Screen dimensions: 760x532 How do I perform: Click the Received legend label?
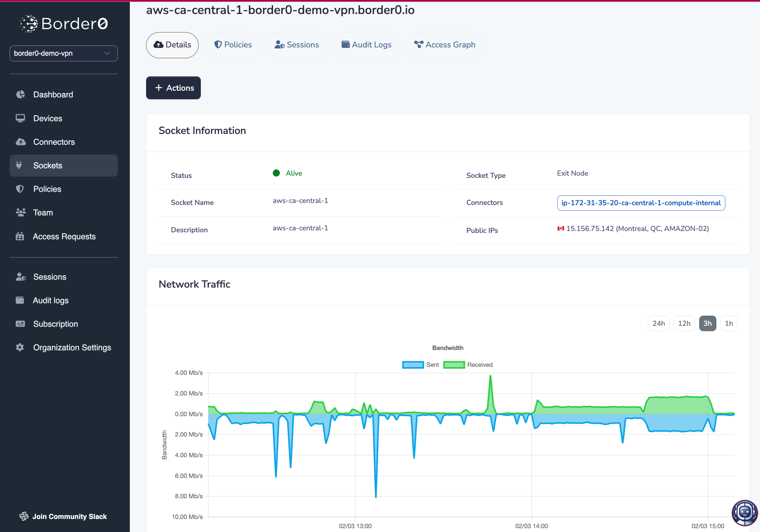pos(480,365)
